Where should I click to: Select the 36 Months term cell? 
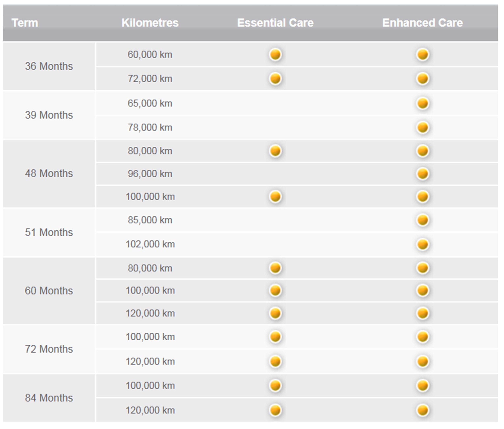pyautogui.click(x=49, y=66)
